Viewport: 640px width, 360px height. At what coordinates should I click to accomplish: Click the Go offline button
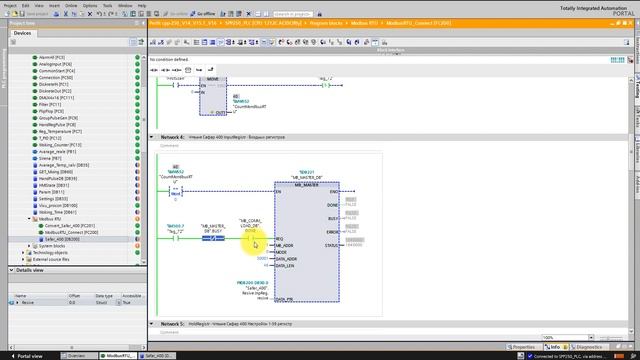(x=203, y=14)
